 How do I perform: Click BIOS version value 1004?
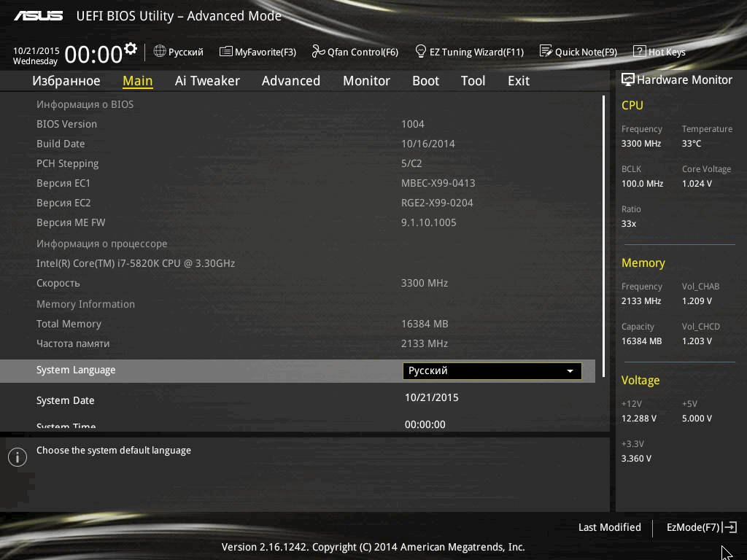413,124
